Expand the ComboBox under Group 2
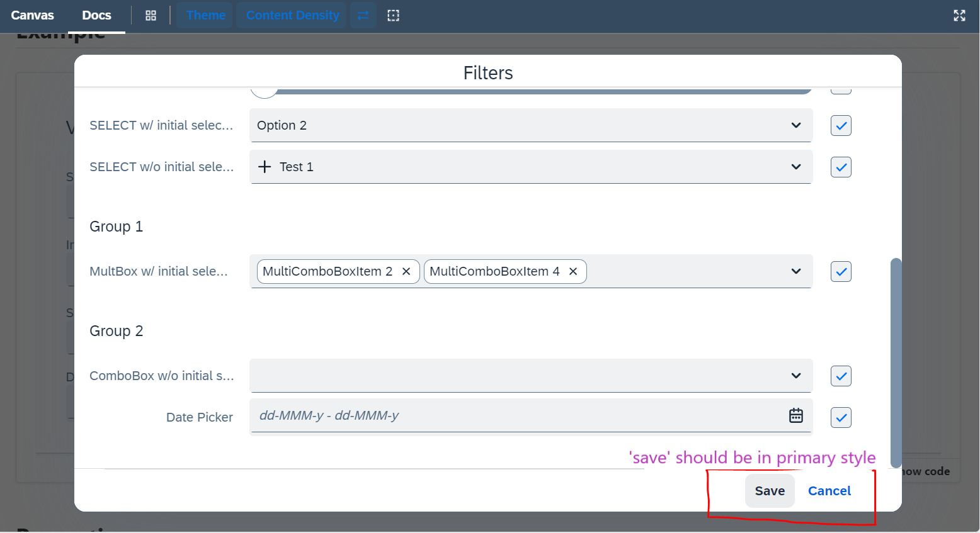Screen dimensions: 980x533 [795, 376]
